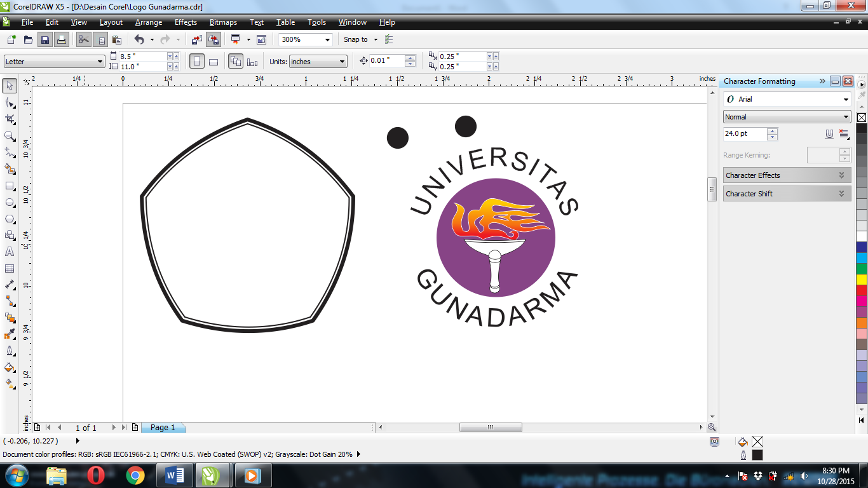Click the Print button
This screenshot has width=868, height=488.
pos(62,39)
